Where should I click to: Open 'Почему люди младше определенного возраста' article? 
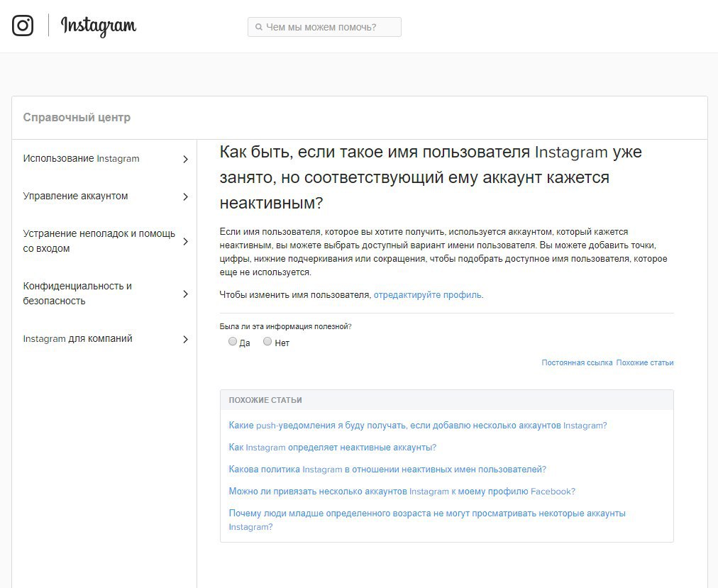tap(427, 520)
